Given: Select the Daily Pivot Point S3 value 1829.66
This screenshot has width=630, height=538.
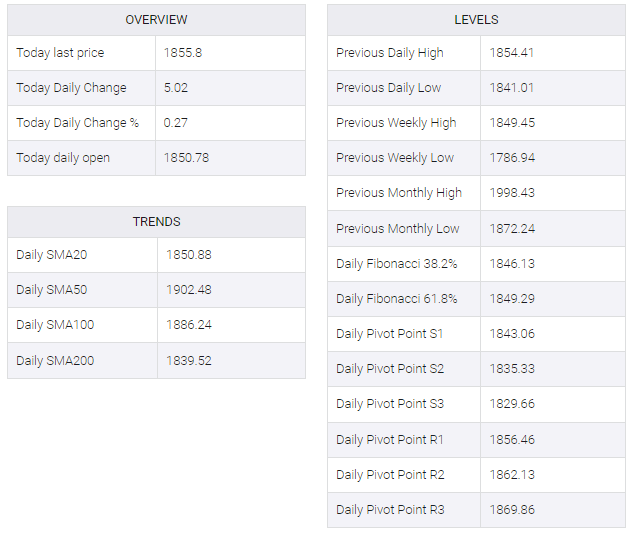Looking at the screenshot, I should pyautogui.click(x=512, y=403).
